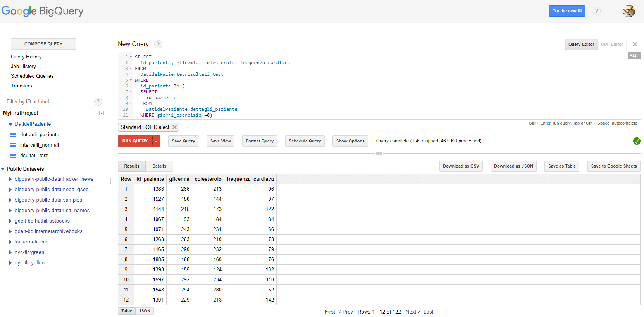This screenshot has width=644, height=317.
Task: Expand gdelt-bq:internetarchivebooks dataset
Action: point(10,231)
